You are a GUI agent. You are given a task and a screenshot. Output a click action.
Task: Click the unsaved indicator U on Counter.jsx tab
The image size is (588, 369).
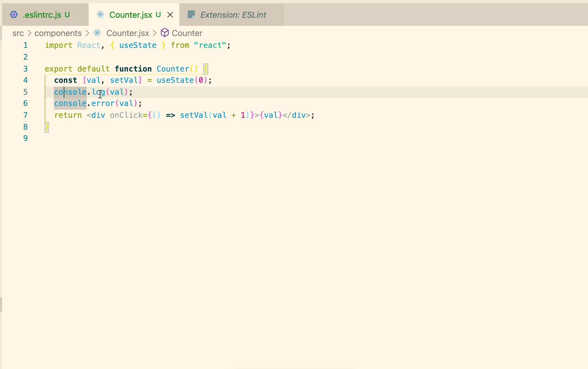pos(158,14)
